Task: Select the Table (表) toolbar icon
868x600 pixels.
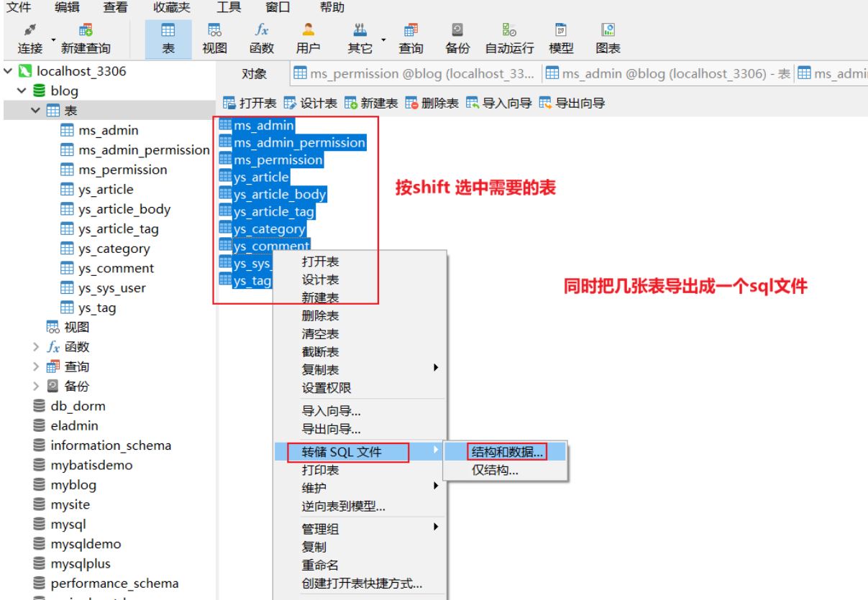Action: point(168,32)
